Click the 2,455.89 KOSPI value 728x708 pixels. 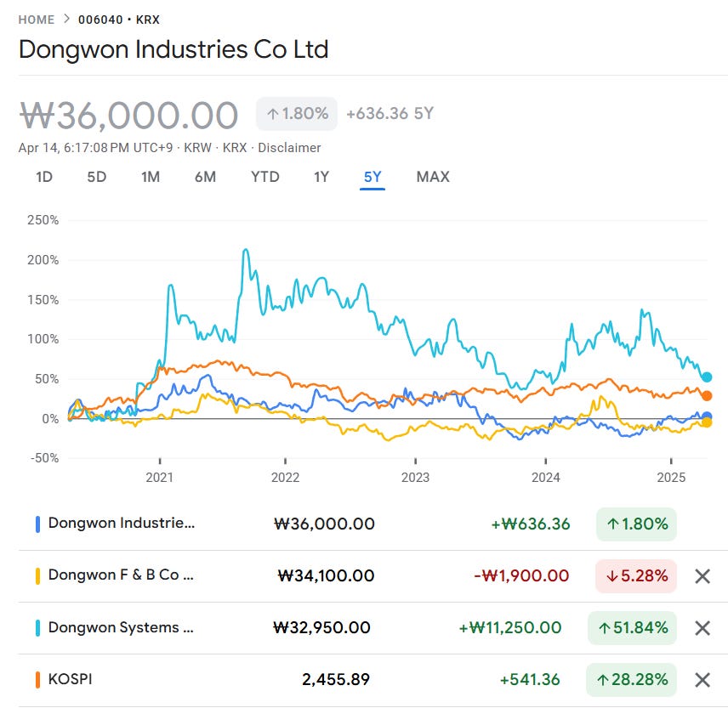336,680
